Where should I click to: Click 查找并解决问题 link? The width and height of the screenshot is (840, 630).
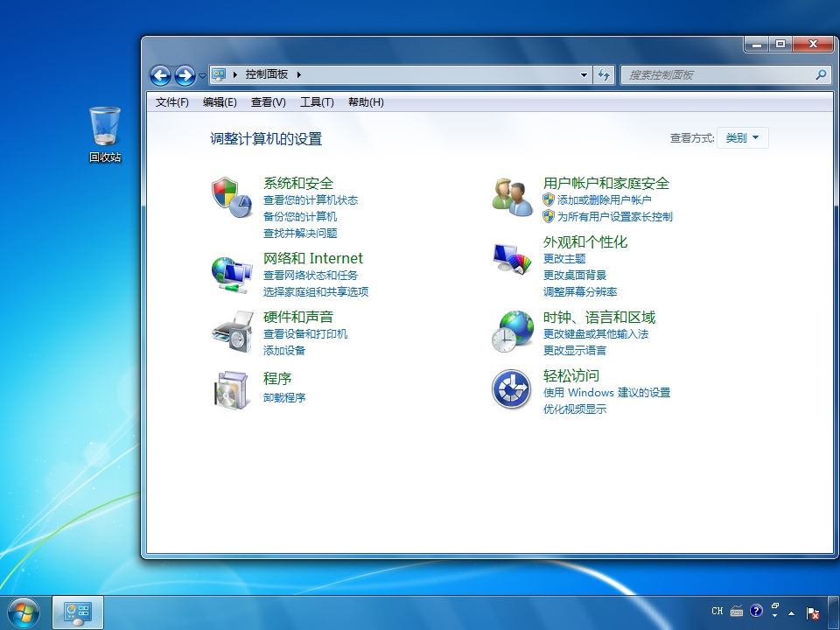(300, 233)
